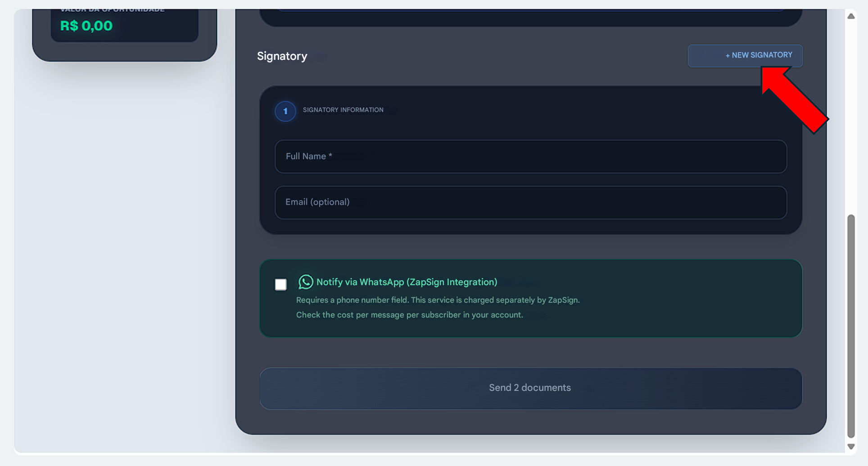
Task: Click the R$ 0,00 opportunity value
Action: (x=86, y=26)
